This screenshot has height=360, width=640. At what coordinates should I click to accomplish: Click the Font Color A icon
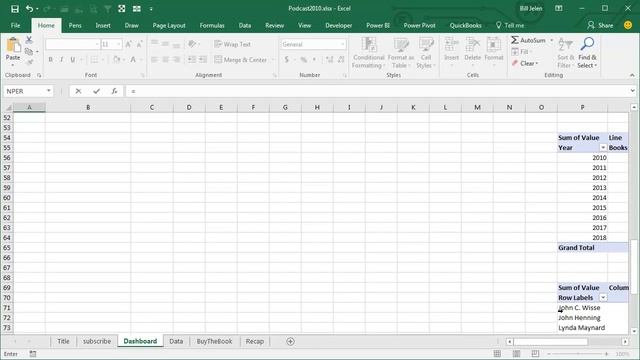[133, 60]
